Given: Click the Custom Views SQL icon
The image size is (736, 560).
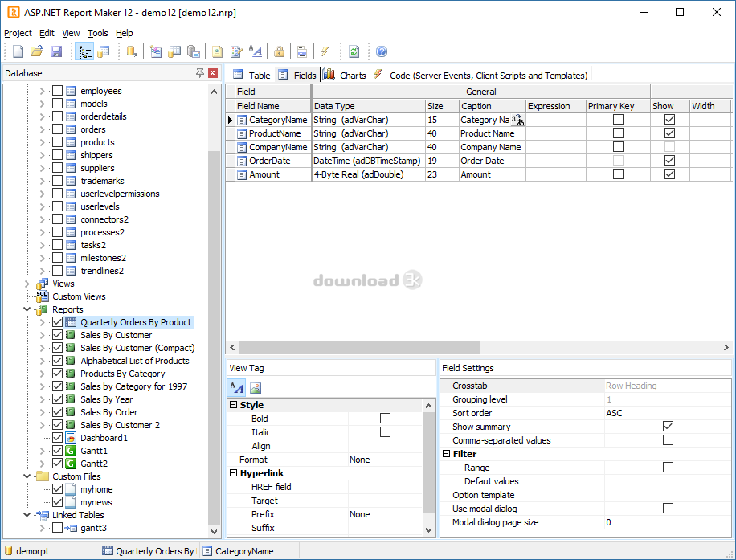Looking at the screenshot, I should click(x=43, y=296).
